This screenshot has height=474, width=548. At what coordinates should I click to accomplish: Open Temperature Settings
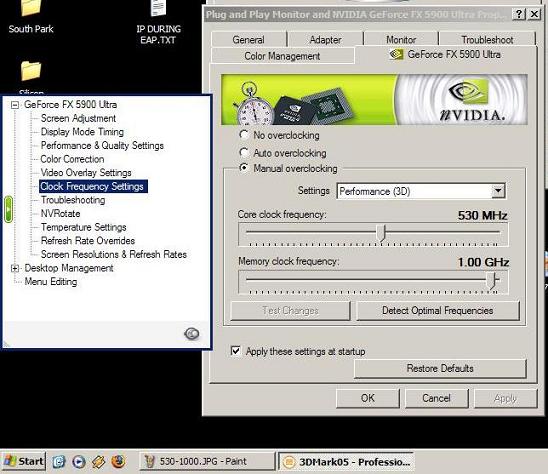(84, 227)
